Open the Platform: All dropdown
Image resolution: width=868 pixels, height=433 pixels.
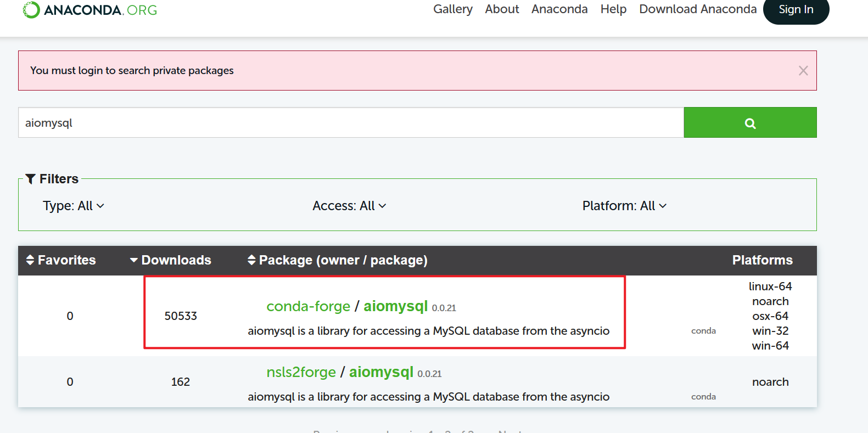point(624,206)
